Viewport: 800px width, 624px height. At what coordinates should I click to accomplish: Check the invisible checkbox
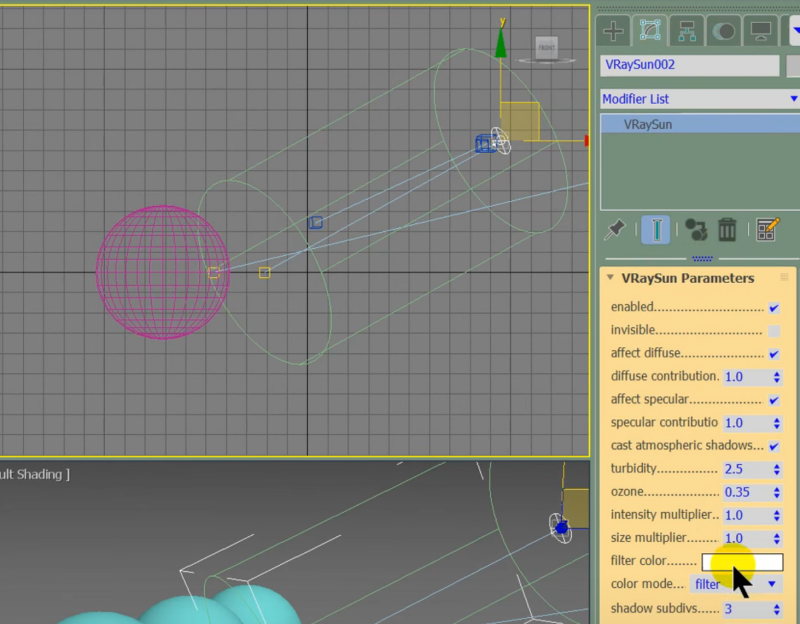pos(773,331)
